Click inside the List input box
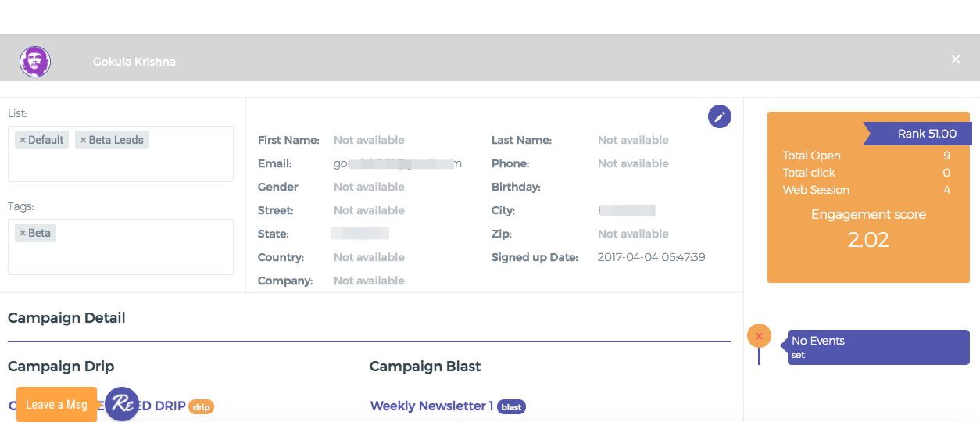 120,166
